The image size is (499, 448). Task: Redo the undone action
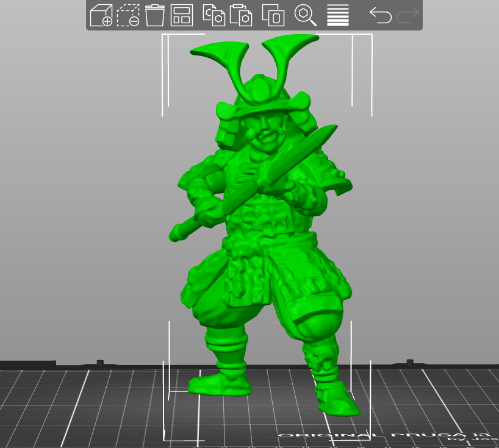[x=407, y=15]
